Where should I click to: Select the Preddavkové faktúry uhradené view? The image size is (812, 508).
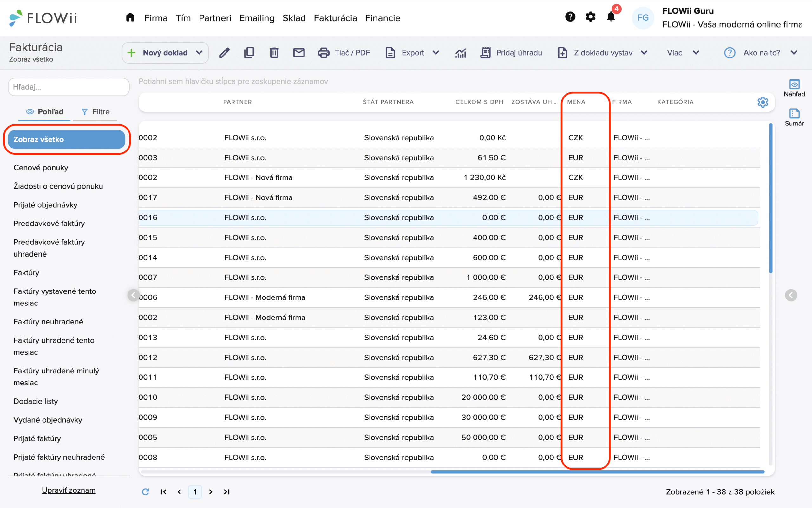coord(49,248)
